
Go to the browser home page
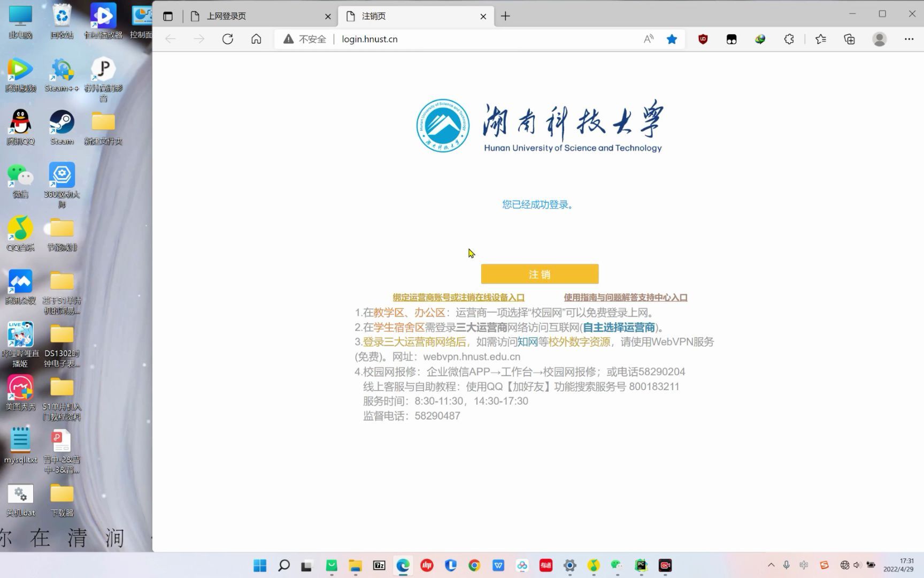click(x=256, y=39)
